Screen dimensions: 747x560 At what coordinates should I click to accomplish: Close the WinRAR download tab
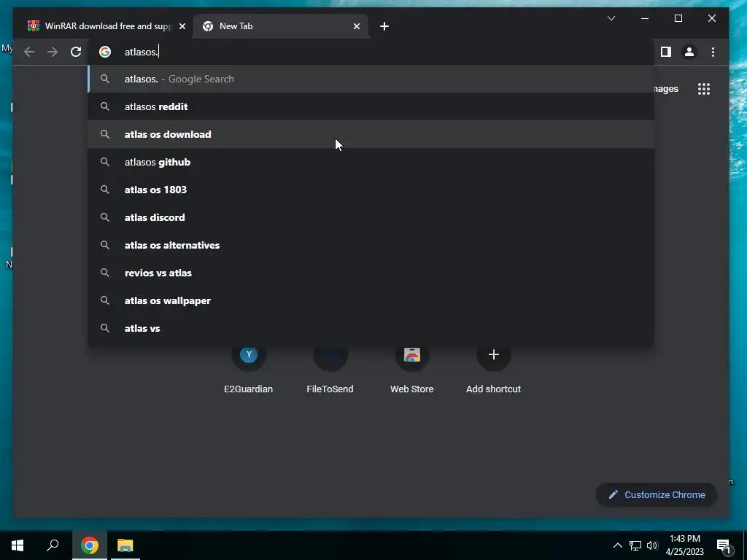click(x=182, y=26)
